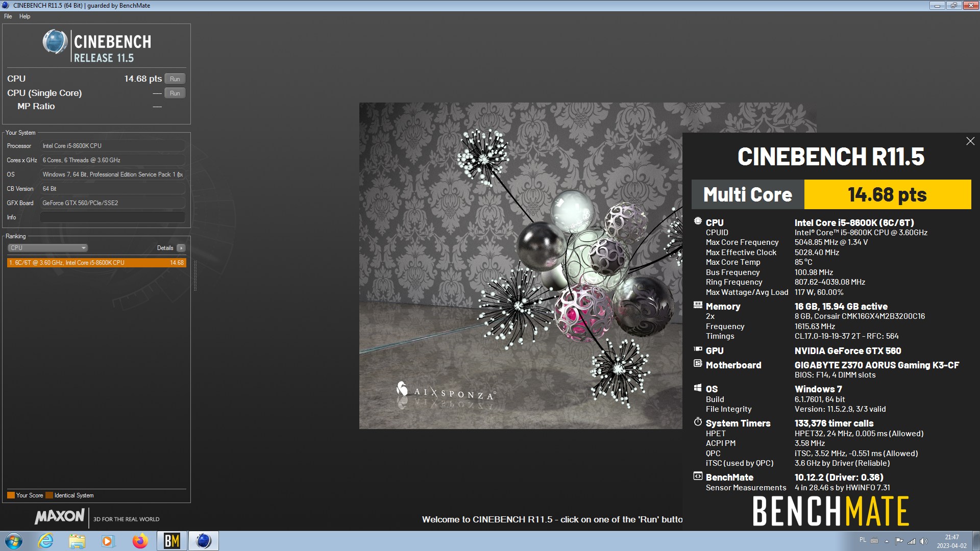Click the GFX Board field GeForce GTX 560
980x551 pixels.
(x=112, y=203)
